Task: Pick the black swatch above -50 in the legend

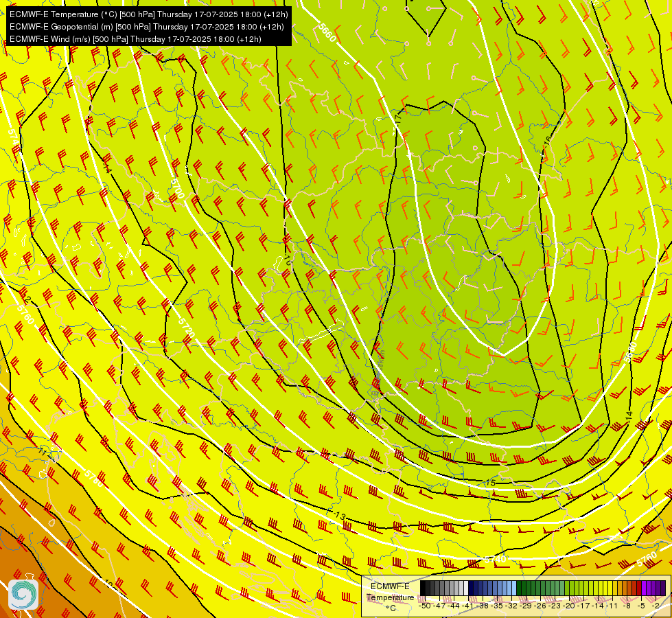Action: (x=423, y=588)
